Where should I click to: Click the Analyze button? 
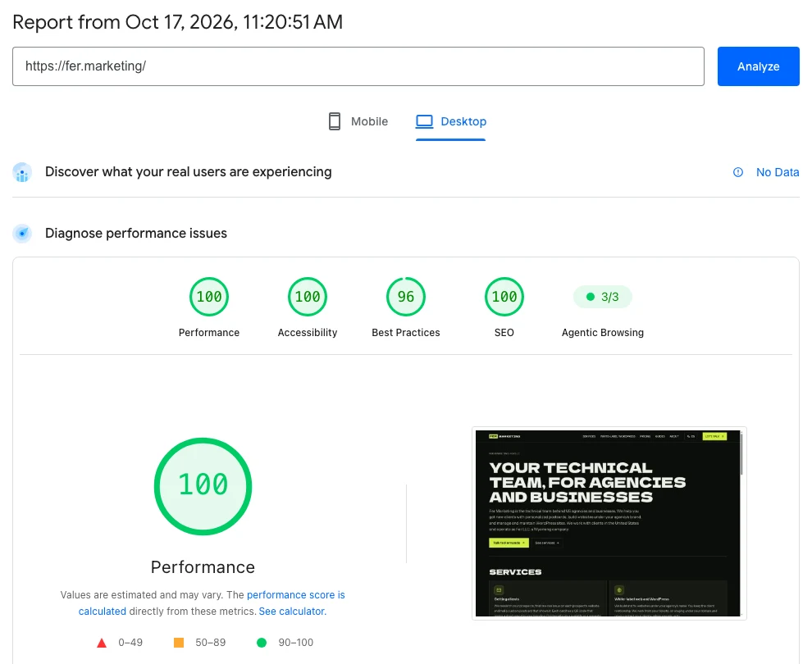coord(758,66)
